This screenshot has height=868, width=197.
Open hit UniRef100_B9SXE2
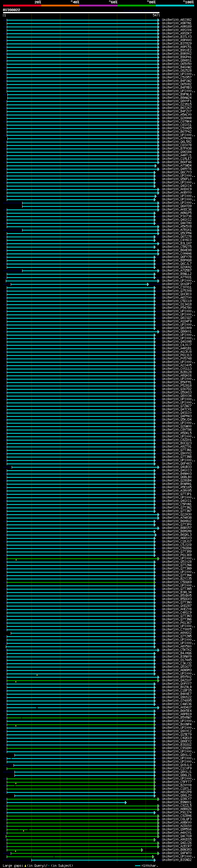coord(177,50)
